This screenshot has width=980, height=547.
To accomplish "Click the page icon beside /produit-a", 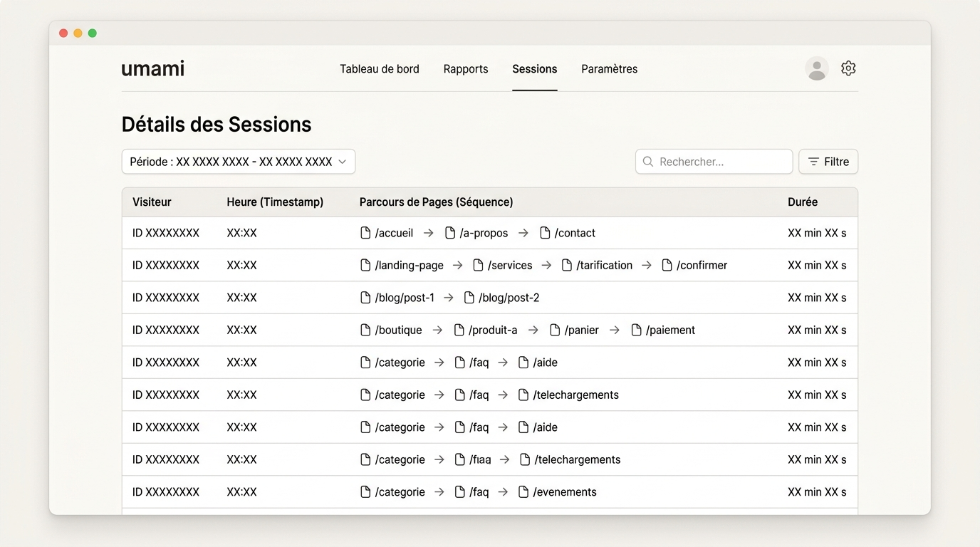I will click(459, 330).
